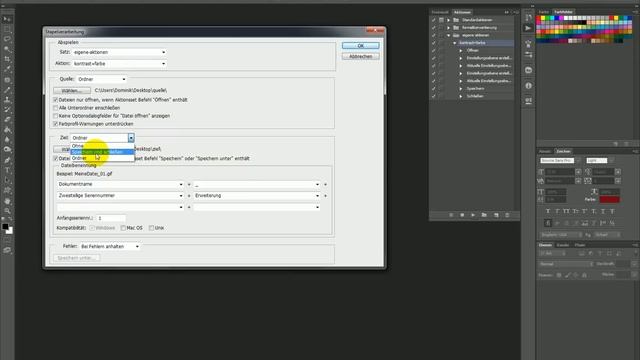Enable Unix compatibility checkbox
This screenshot has height=360, width=640.
[151, 228]
